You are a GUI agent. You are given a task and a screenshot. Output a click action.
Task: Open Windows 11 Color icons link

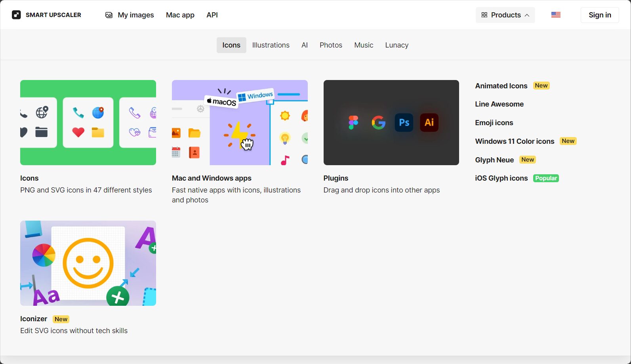[x=515, y=141]
